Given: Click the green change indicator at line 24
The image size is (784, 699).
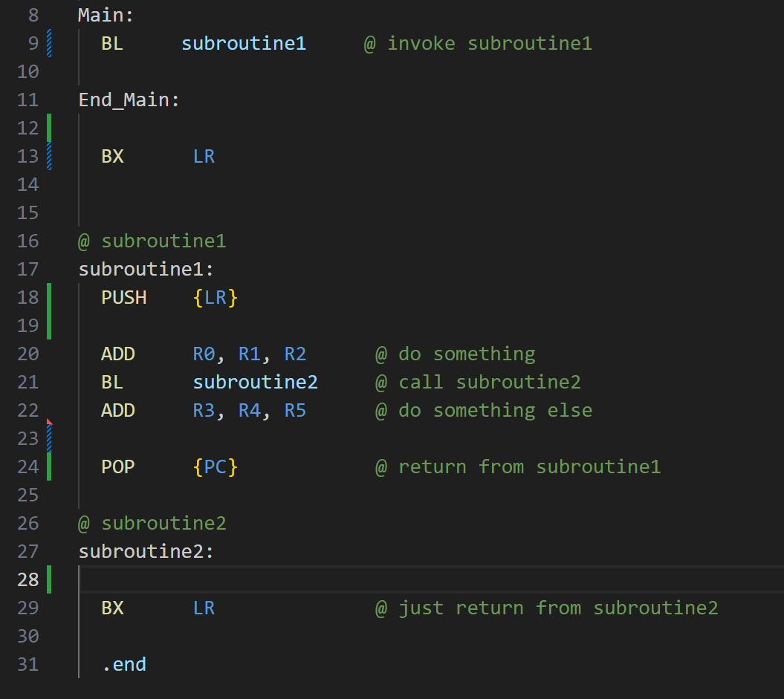Looking at the screenshot, I should pyautogui.click(x=48, y=466).
